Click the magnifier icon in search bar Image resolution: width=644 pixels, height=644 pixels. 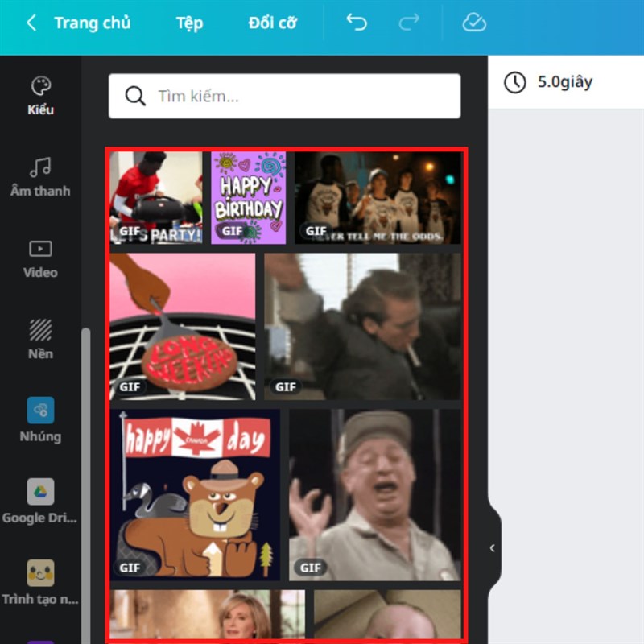tap(135, 96)
